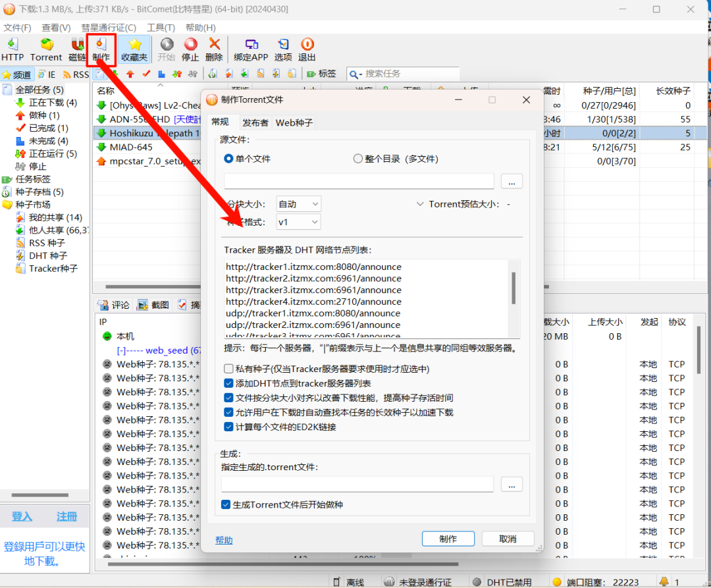Click the 磁链 magnet link icon

[77, 49]
